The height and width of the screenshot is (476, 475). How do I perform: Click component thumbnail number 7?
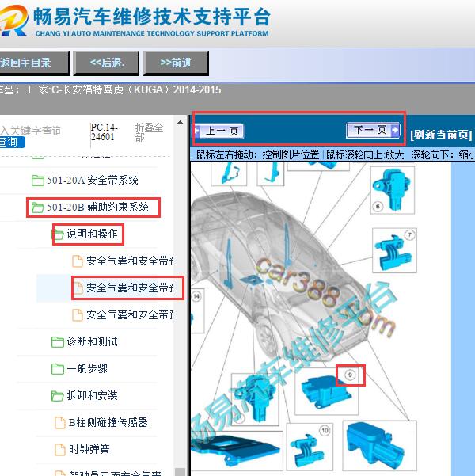coord(394,250)
